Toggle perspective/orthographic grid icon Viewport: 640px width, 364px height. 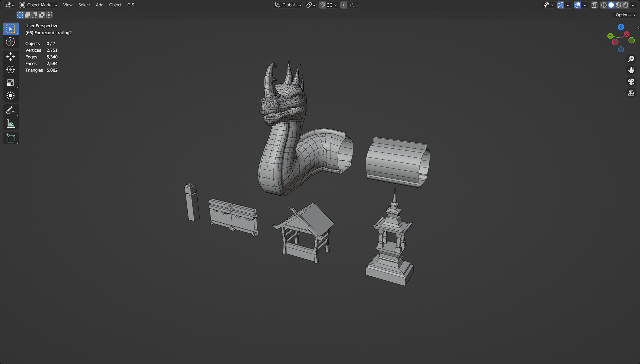631,93
